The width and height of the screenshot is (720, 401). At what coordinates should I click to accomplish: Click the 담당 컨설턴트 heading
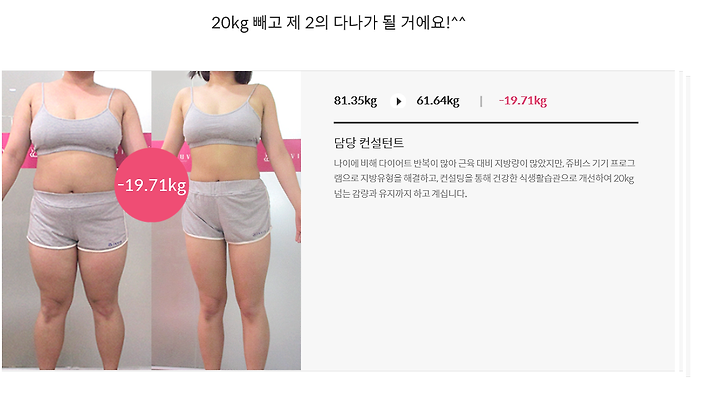click(x=369, y=143)
